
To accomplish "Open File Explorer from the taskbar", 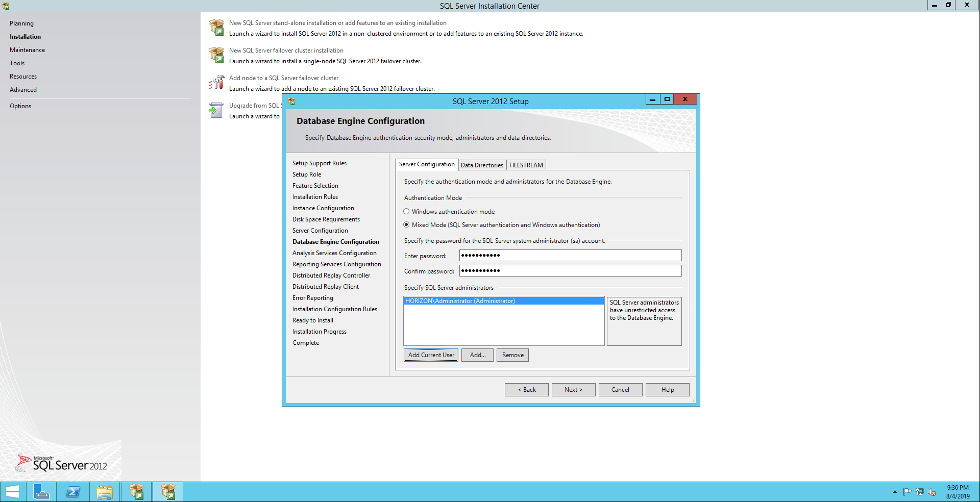I will [x=105, y=492].
